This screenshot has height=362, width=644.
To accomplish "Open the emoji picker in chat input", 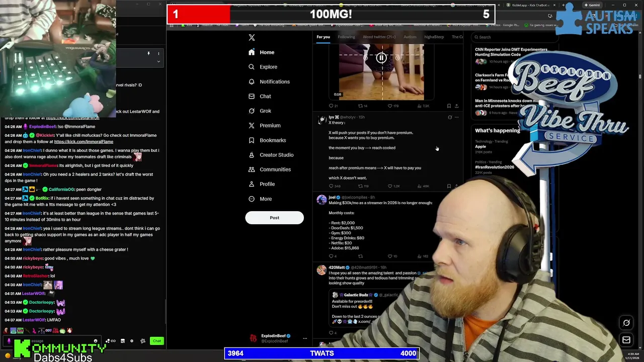I will [95, 341].
